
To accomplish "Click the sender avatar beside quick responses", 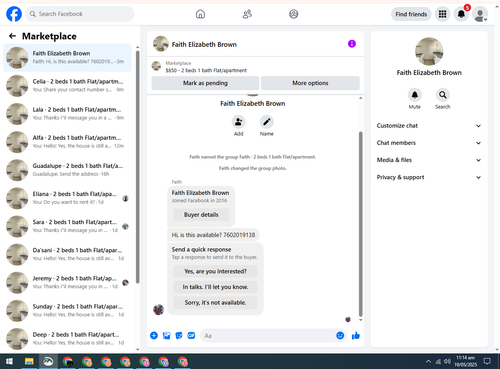I will click(158, 310).
